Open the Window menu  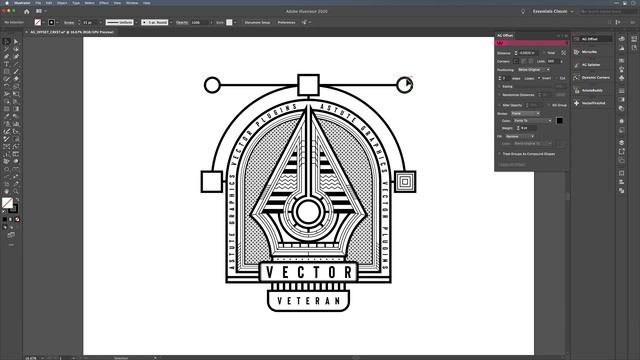(x=132, y=3)
